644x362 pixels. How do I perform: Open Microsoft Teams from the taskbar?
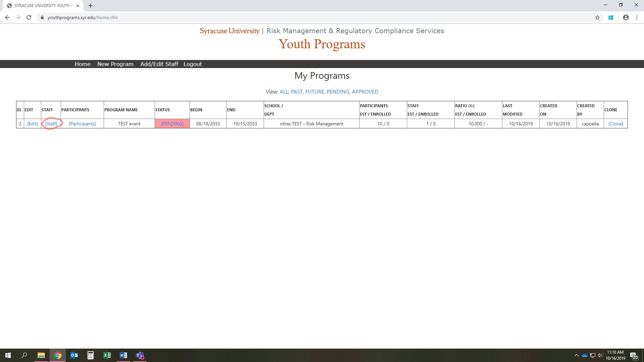140,355
